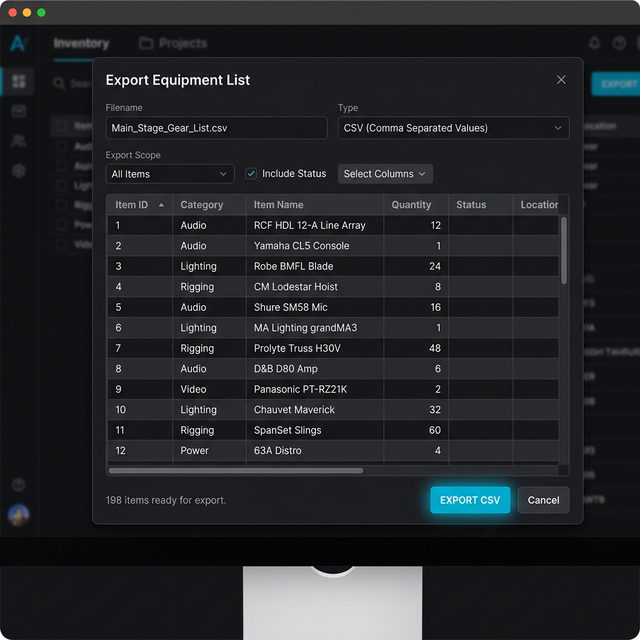Click the quantity 60 cell
Image resolution: width=640 pixels, height=640 pixels.
pos(416,430)
